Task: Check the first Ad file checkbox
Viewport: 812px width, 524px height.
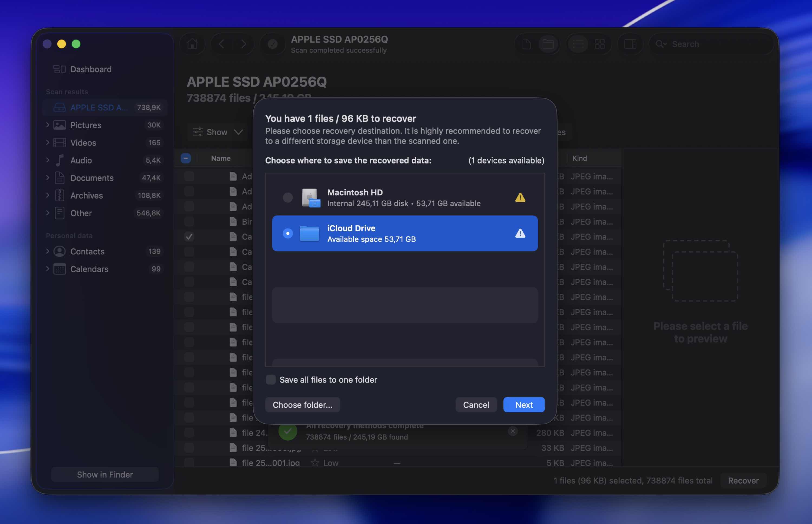Action: 189,176
